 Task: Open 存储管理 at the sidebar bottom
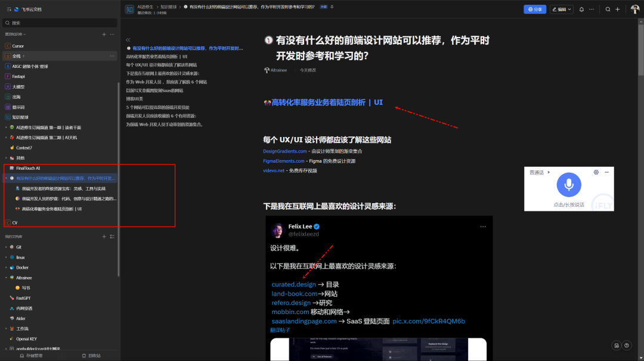[31, 356]
